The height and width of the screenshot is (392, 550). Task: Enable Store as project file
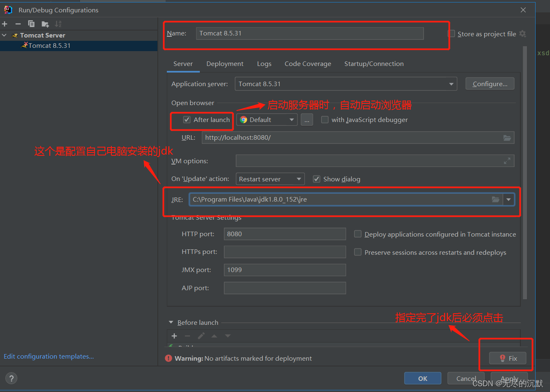[452, 34]
